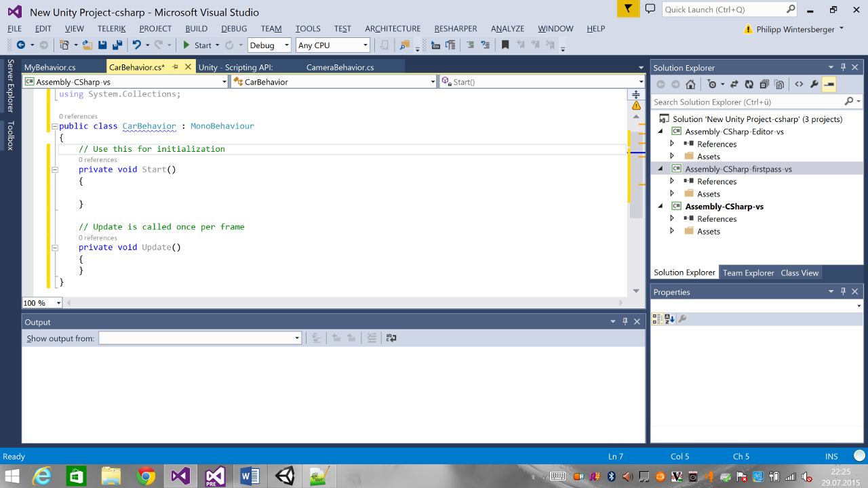
Task: Toggle Auto Hide pin on Solution Explorer
Action: [843, 67]
